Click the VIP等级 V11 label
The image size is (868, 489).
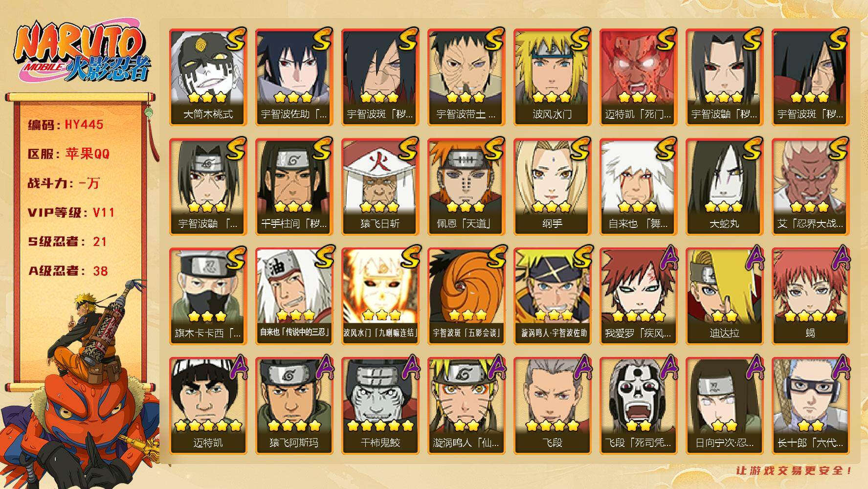71,212
